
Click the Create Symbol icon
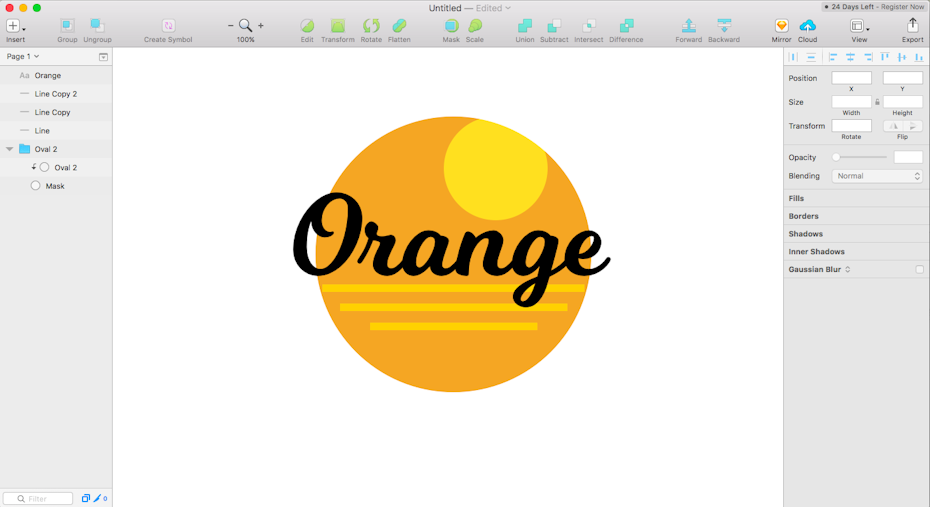[168, 26]
